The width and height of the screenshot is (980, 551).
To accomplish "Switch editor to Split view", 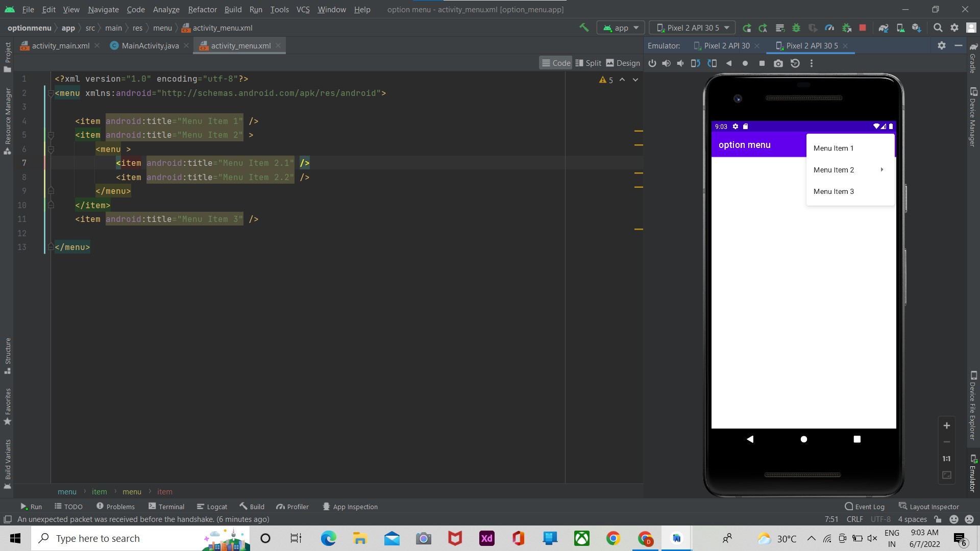I will [x=588, y=63].
